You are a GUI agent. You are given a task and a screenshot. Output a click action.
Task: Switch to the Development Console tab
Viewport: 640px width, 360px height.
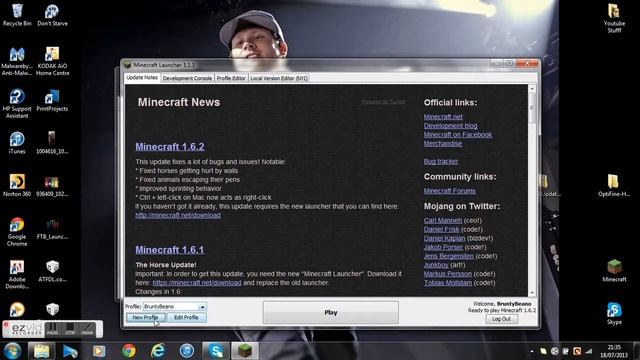click(x=187, y=78)
